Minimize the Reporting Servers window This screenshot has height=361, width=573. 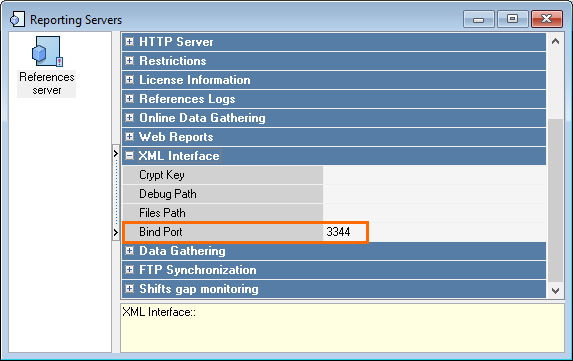pos(478,19)
